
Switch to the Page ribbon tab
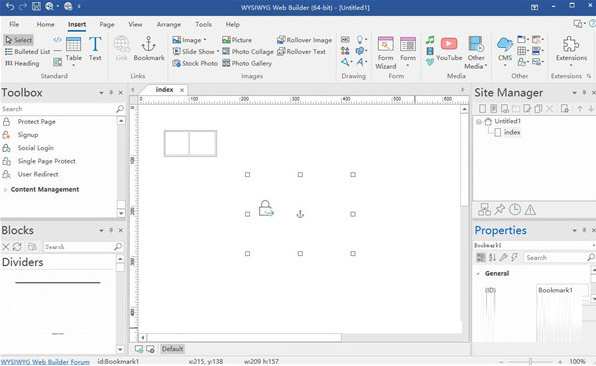pos(107,24)
